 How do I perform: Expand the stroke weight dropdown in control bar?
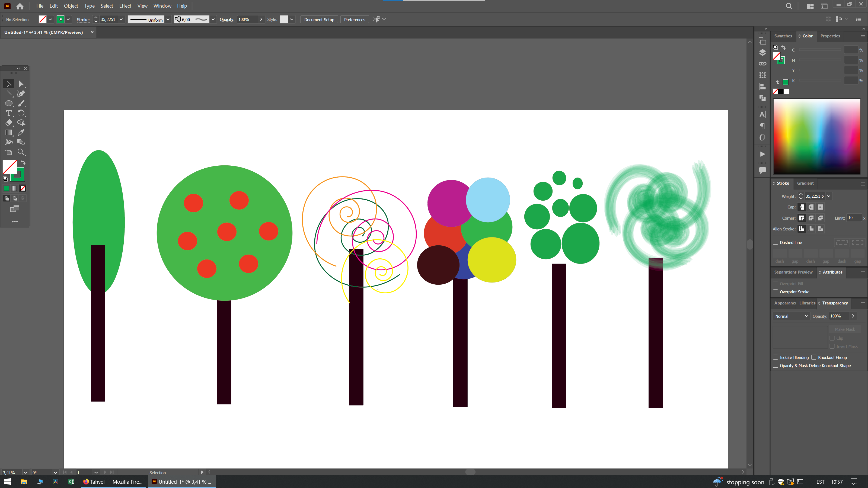[x=121, y=19]
